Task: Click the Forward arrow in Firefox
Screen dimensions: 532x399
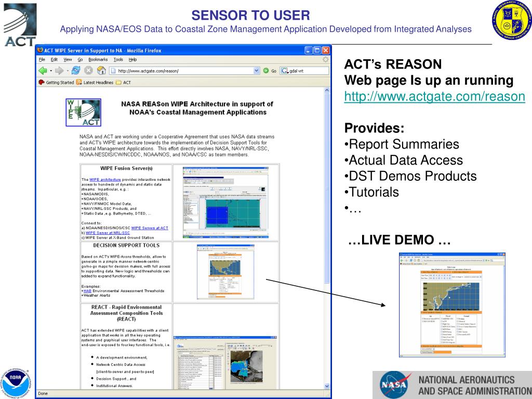Action: (x=59, y=71)
